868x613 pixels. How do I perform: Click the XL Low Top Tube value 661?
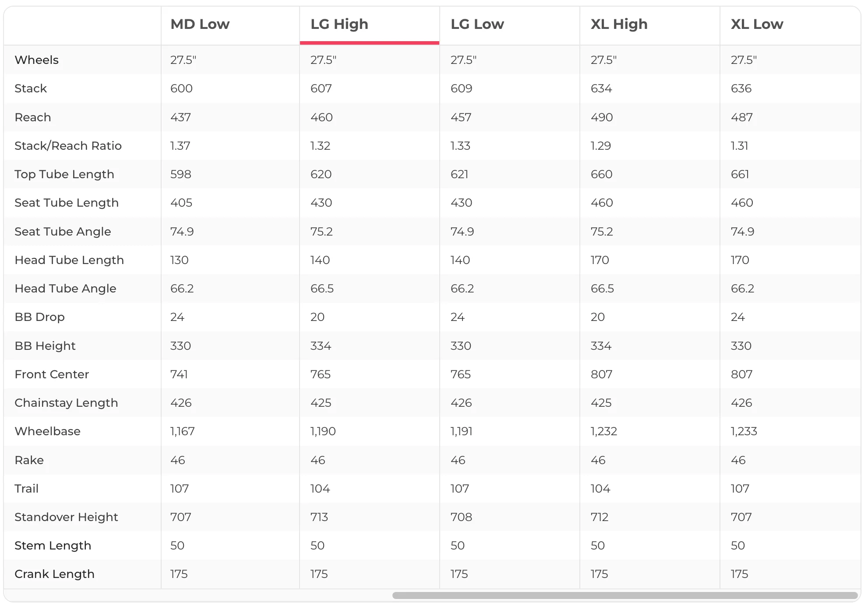[740, 174]
